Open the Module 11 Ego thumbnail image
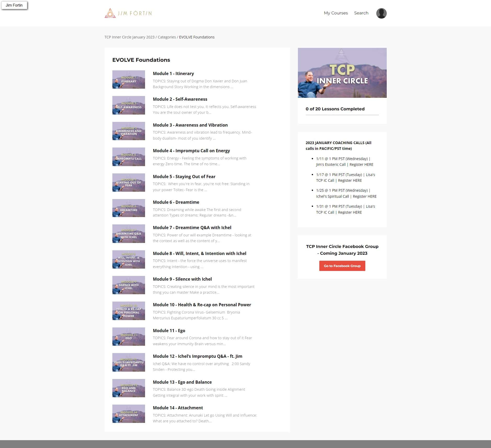This screenshot has height=448, width=491. (129, 337)
